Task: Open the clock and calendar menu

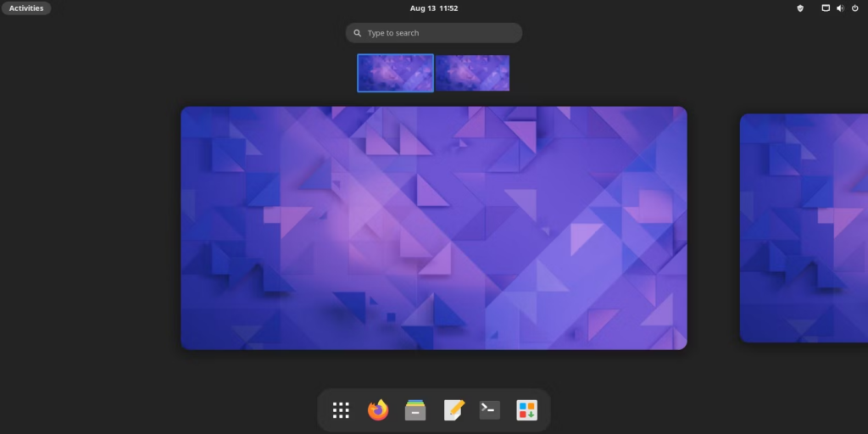Action: 434,8
